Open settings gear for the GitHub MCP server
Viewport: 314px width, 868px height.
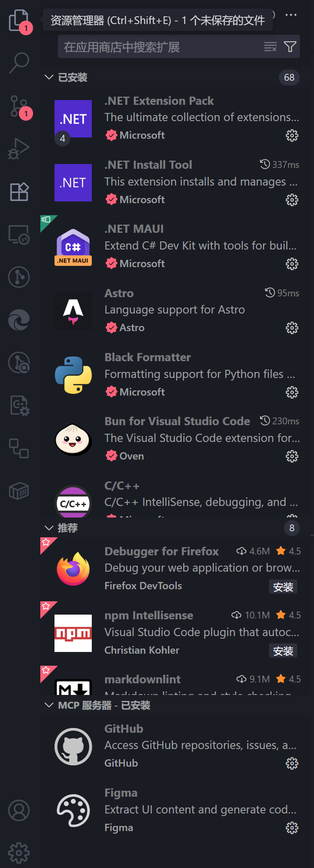[292, 763]
